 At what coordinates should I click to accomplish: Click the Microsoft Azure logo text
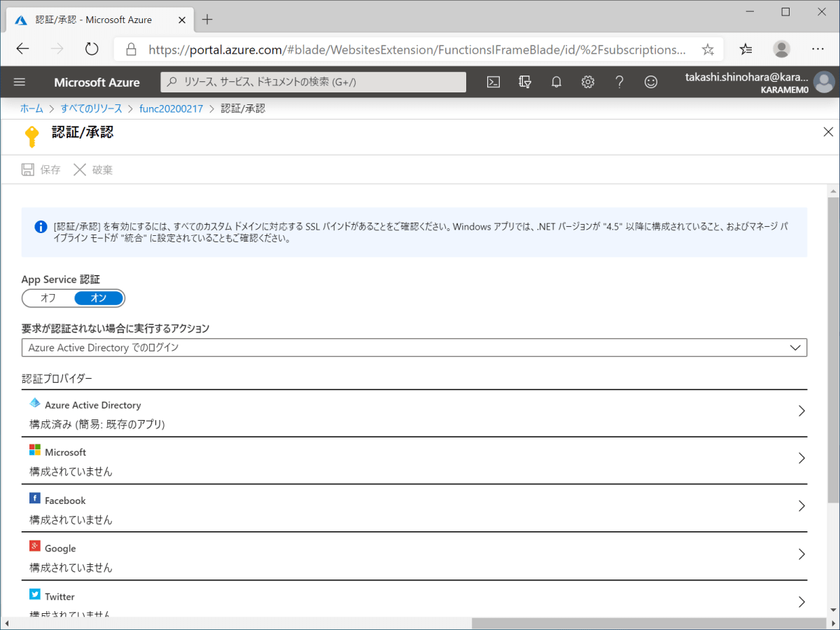[x=97, y=83]
